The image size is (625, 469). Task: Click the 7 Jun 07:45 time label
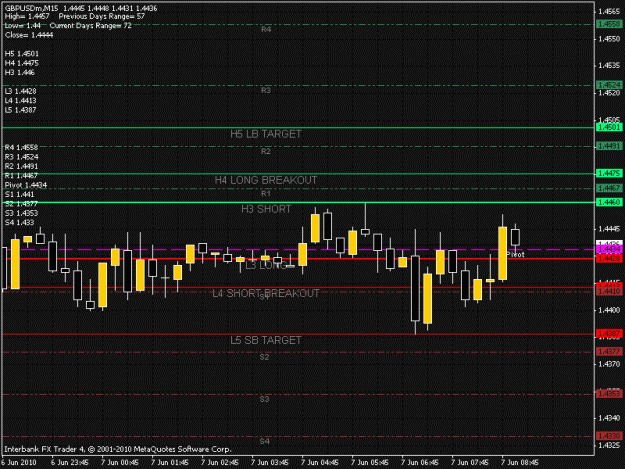[x=470, y=463]
